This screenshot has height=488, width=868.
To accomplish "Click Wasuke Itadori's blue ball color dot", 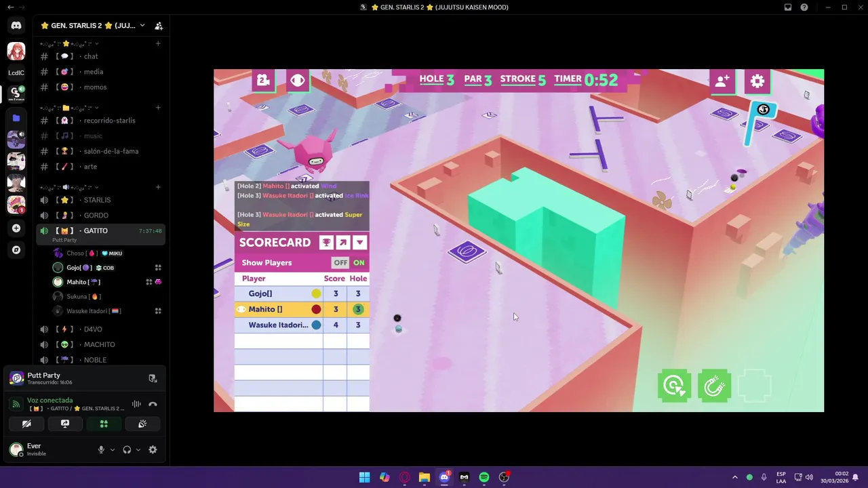I will [316, 325].
